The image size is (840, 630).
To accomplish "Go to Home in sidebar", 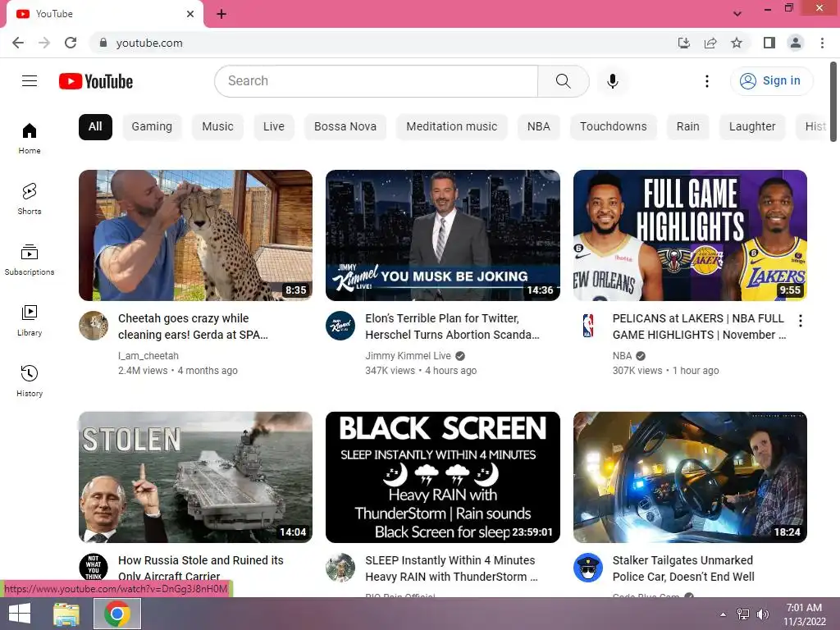I will pyautogui.click(x=30, y=138).
